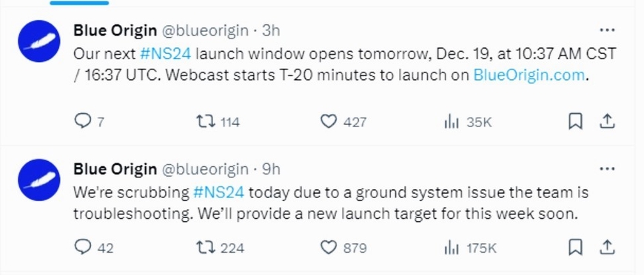The width and height of the screenshot is (644, 275).
Task: Open the BlueOrigin.com link
Action: [x=529, y=75]
